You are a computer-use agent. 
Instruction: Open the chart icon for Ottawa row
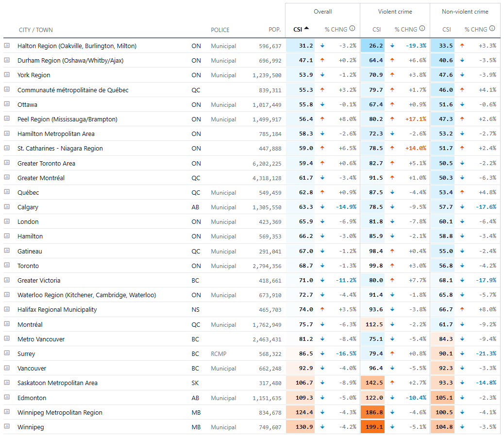(7, 104)
